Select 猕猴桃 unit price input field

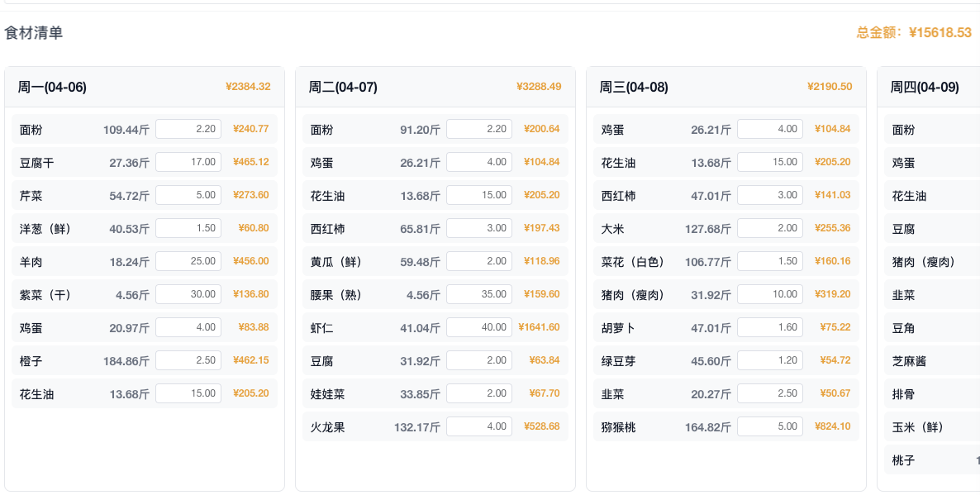[x=769, y=426]
